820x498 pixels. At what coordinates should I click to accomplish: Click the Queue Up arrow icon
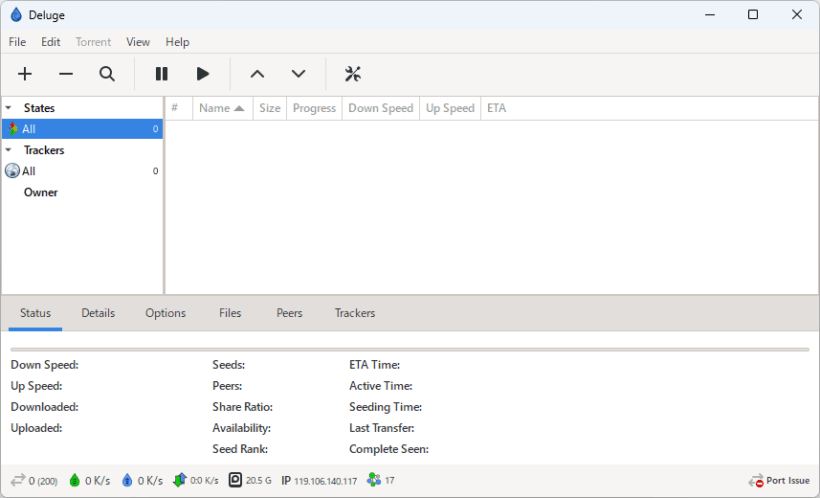[257, 74]
